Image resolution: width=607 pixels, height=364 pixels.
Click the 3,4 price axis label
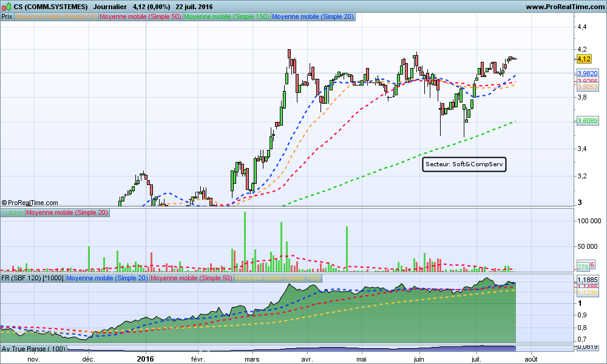coord(582,149)
